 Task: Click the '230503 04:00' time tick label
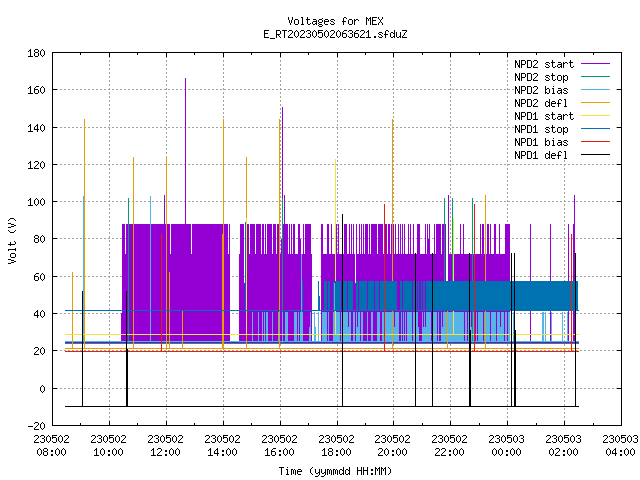coord(620,446)
